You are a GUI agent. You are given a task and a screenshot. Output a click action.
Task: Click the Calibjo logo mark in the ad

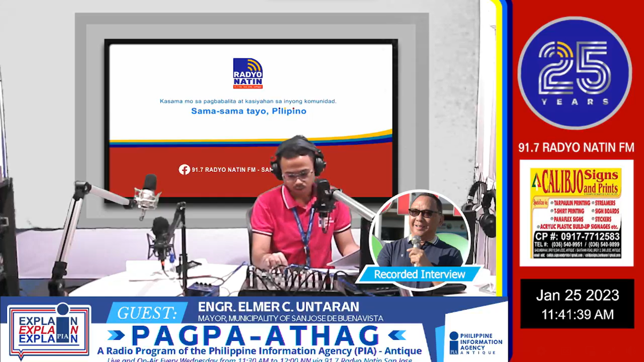pyautogui.click(x=536, y=182)
